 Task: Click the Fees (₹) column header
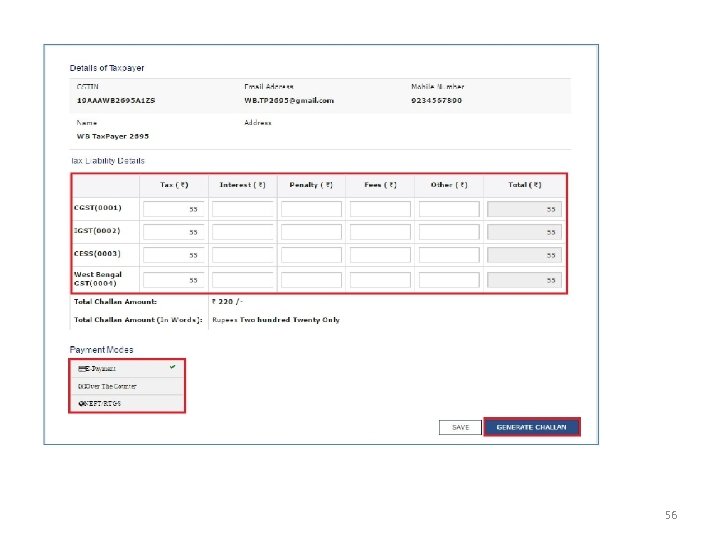tap(380, 185)
